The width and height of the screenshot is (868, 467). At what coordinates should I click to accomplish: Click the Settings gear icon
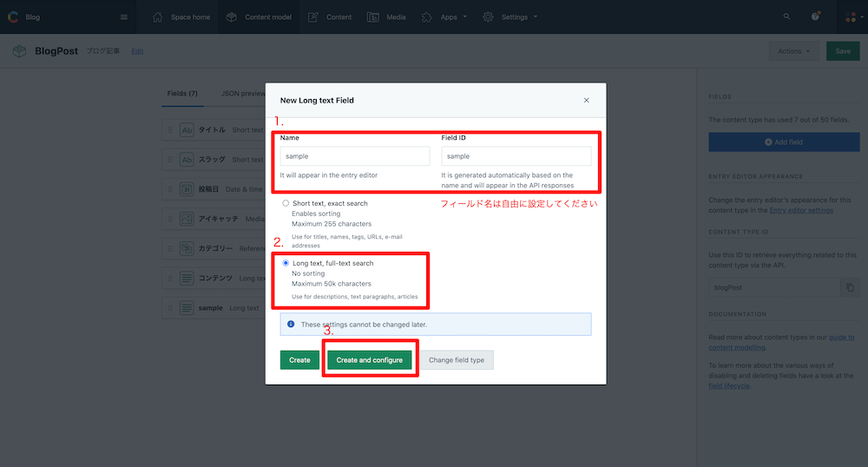pyautogui.click(x=488, y=17)
